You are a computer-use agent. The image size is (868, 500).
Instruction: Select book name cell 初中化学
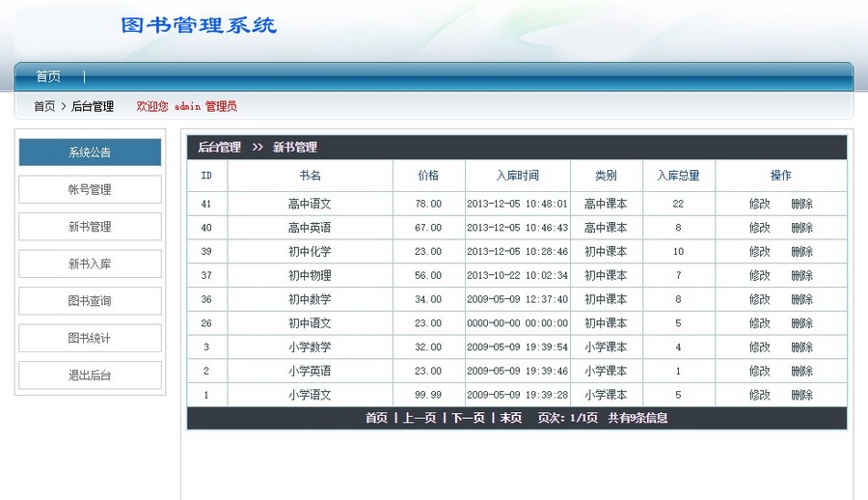pos(310,252)
